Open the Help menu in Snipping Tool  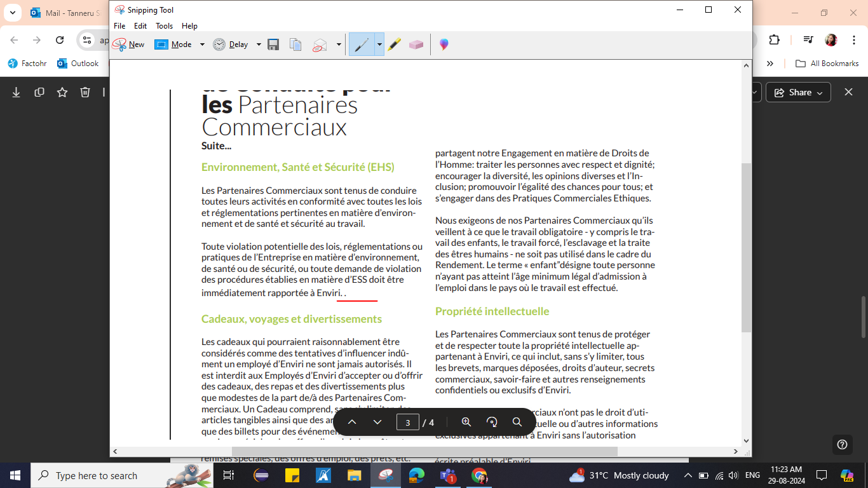pyautogui.click(x=189, y=26)
